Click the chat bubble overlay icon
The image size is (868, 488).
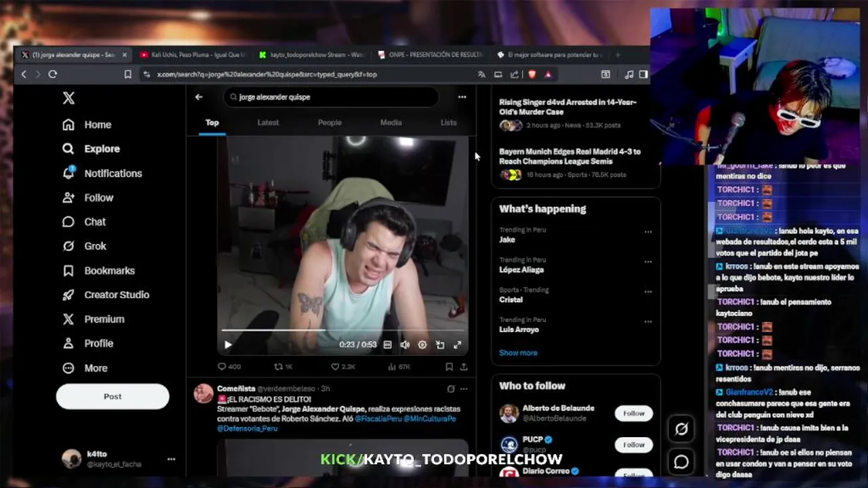click(681, 462)
